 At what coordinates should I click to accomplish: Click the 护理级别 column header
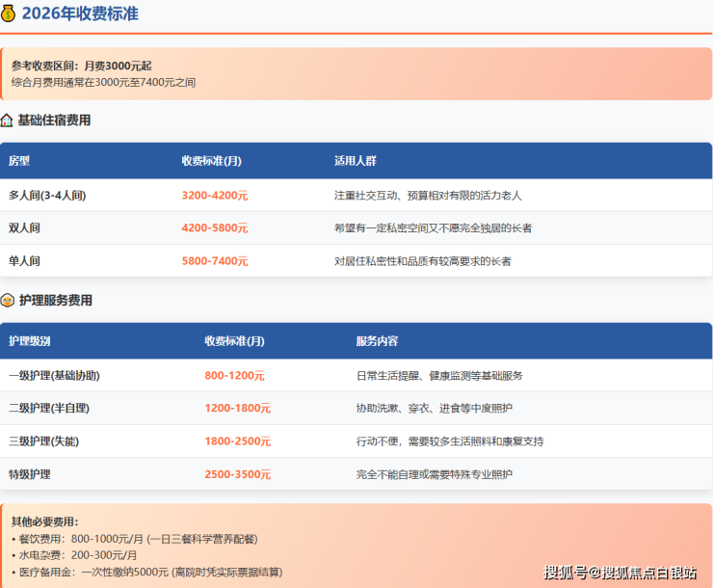[x=30, y=341]
